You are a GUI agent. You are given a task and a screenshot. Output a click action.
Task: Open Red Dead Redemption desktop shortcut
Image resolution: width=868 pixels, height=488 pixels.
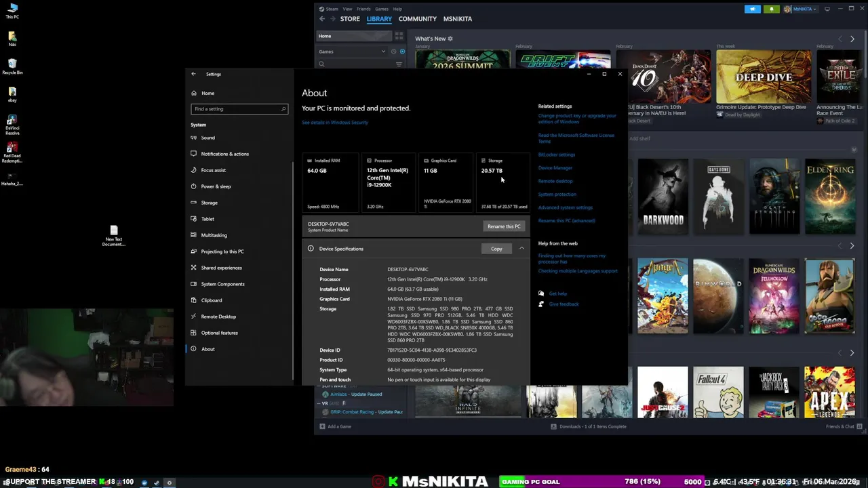12,152
